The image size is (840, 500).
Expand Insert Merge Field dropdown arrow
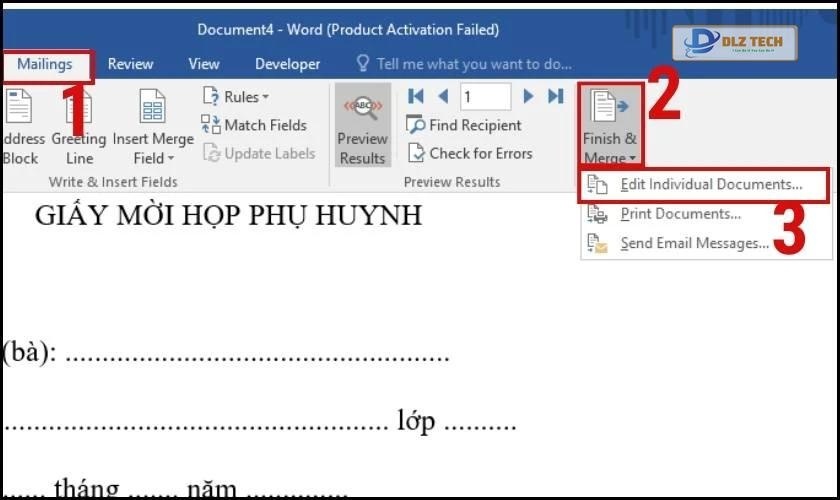click(170, 158)
